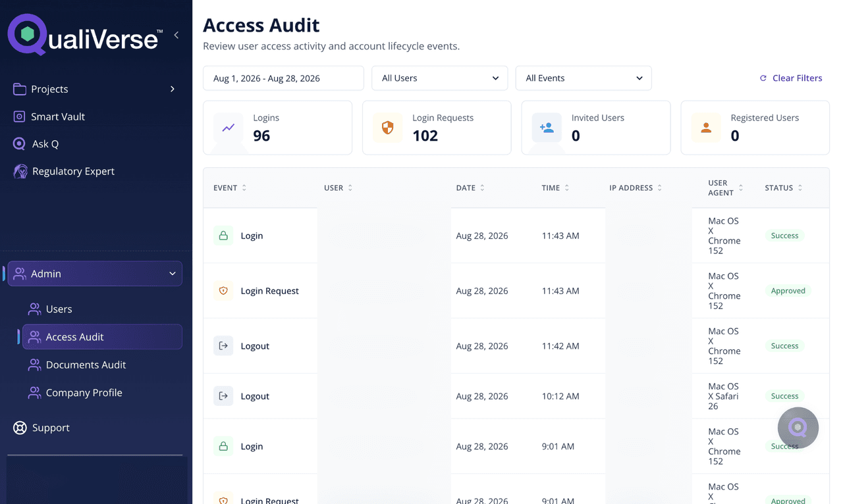The image size is (843, 504).
Task: Click the exit icon of 11:42 AM Logout
Action: point(223,346)
